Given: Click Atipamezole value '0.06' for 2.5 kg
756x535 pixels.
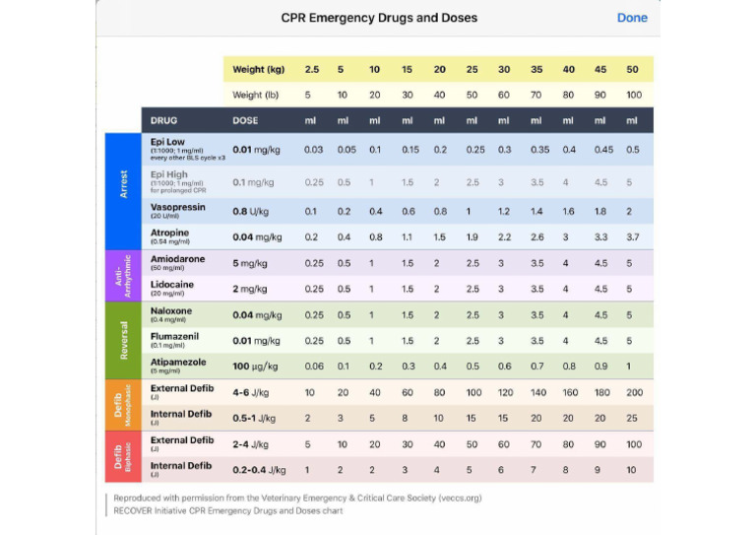Looking at the screenshot, I should (314, 367).
